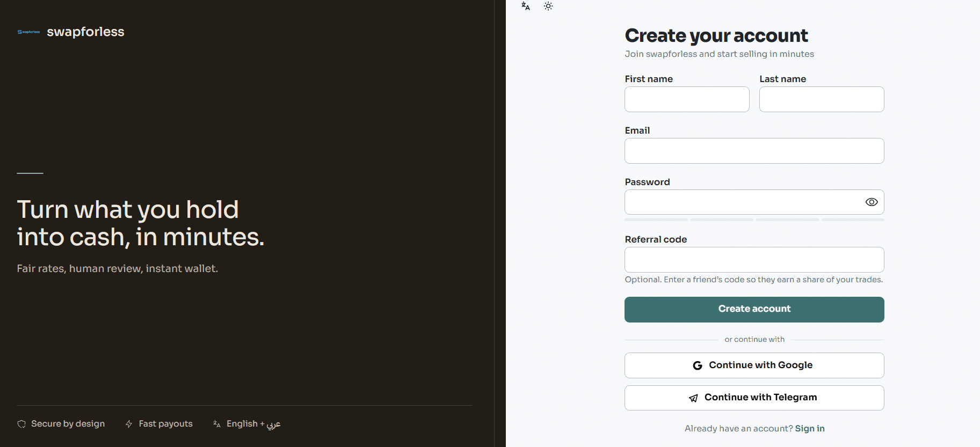Click the 'English + عربي' footer text
This screenshot has height=447, width=980.
click(x=253, y=424)
